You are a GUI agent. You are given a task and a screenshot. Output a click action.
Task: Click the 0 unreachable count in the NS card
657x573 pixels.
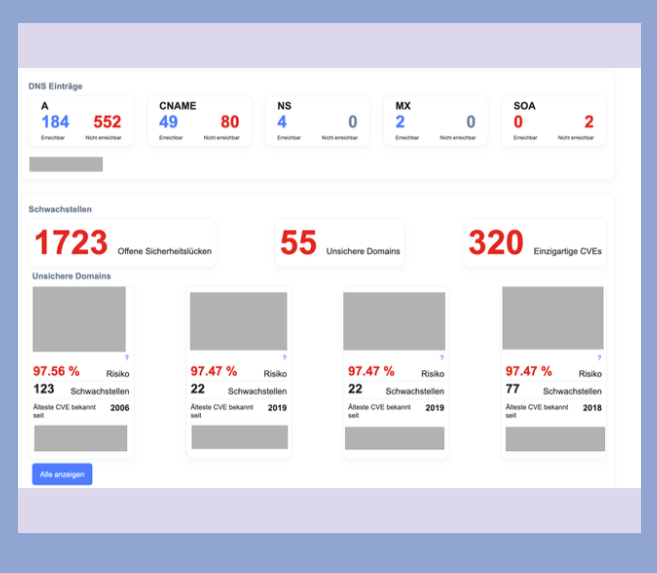[x=353, y=122]
